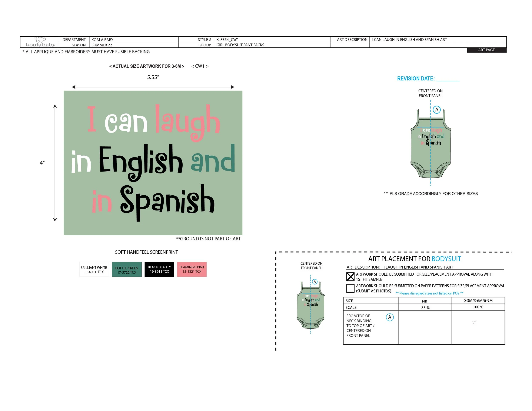Image resolution: width=532 pixels, height=411 pixels.
Task: Click the vertical 4" dimension arrow
Action: point(55,163)
